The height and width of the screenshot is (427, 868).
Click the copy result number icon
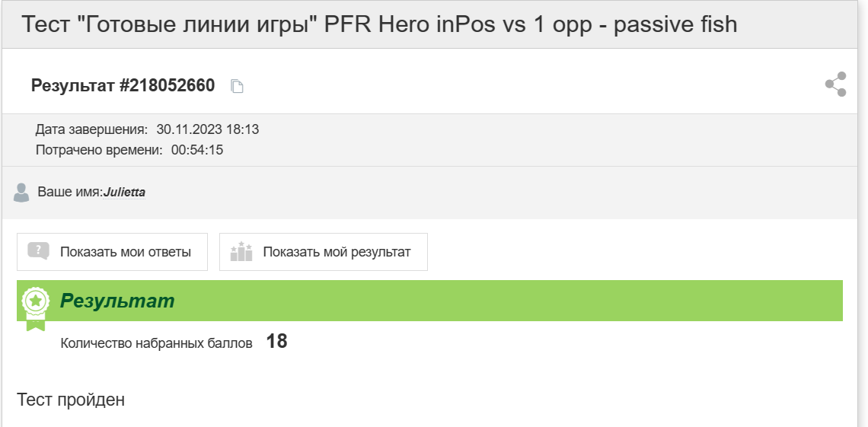point(237,86)
